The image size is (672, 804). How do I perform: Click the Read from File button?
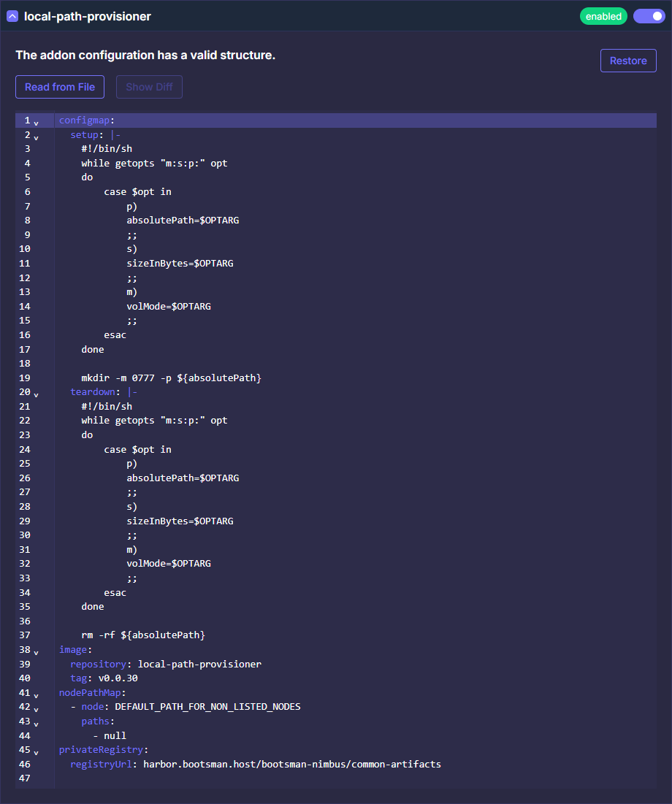click(60, 87)
